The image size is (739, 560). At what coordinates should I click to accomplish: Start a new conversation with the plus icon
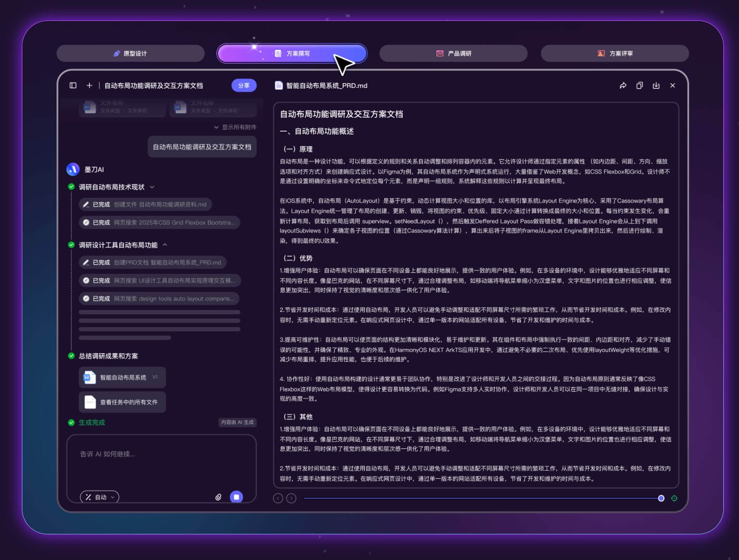click(89, 86)
